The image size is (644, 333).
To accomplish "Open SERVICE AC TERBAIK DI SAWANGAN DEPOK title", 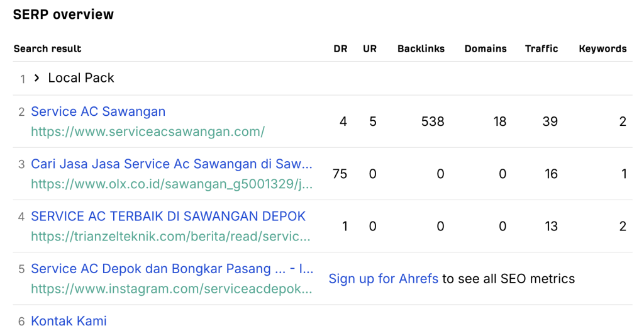I will pos(169,217).
